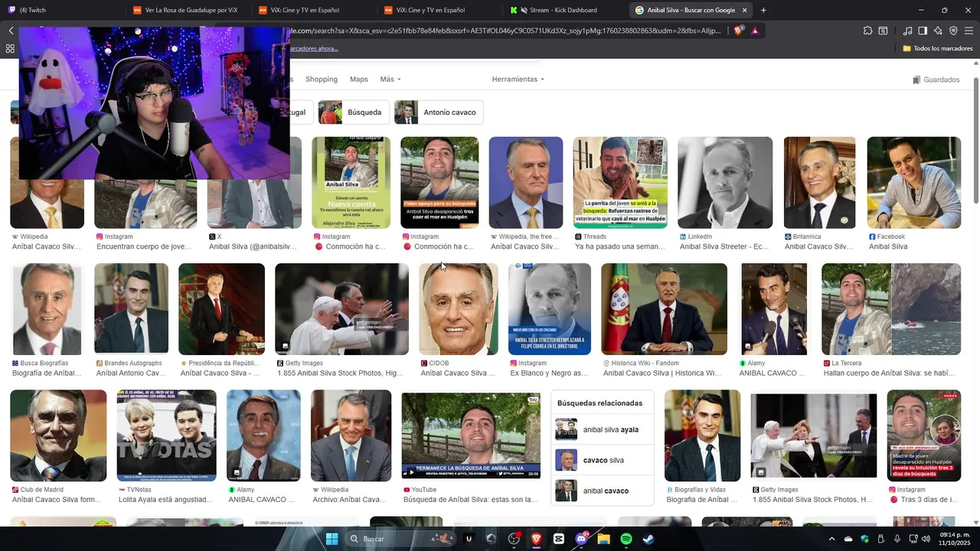
Task: Open File Explorer from the taskbar
Action: [x=603, y=539]
